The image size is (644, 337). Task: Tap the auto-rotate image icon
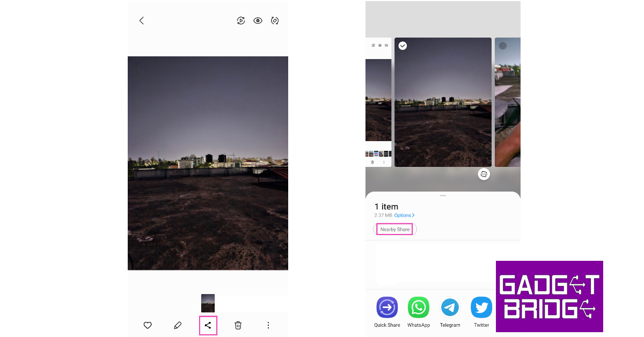(275, 21)
